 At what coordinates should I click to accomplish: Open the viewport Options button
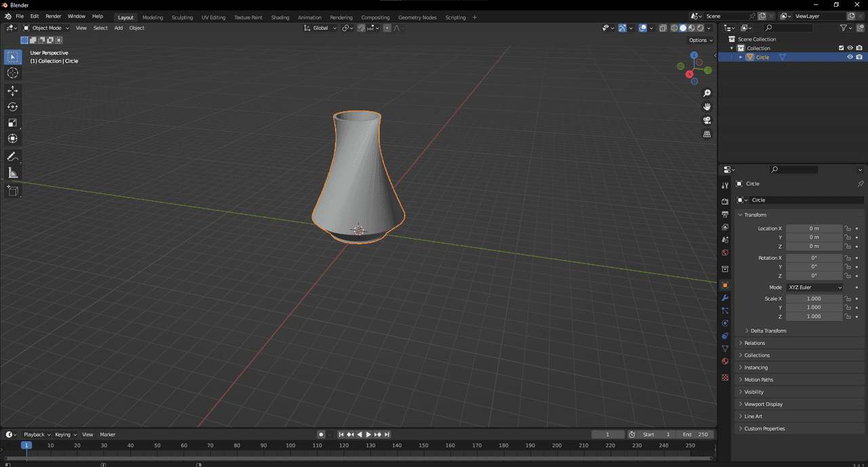point(701,40)
